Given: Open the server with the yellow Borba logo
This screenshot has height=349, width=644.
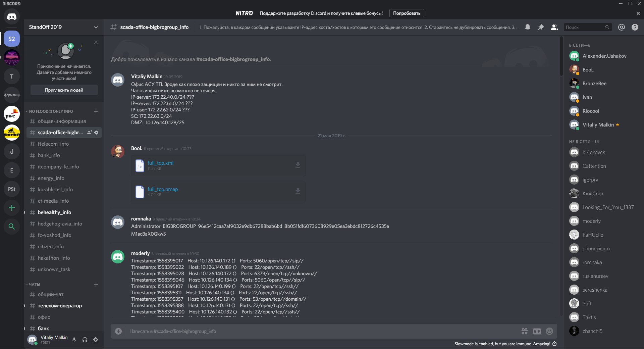Looking at the screenshot, I should 12,133.
